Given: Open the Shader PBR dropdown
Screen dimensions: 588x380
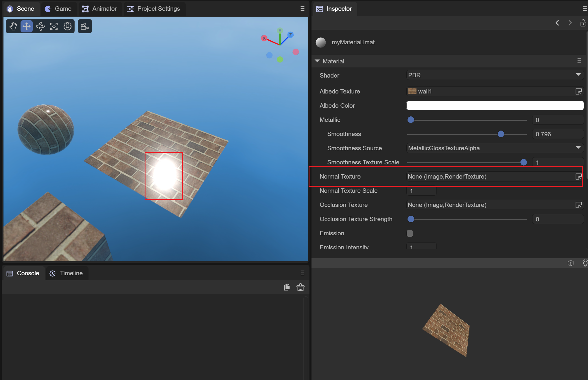Looking at the screenshot, I should pyautogui.click(x=495, y=75).
